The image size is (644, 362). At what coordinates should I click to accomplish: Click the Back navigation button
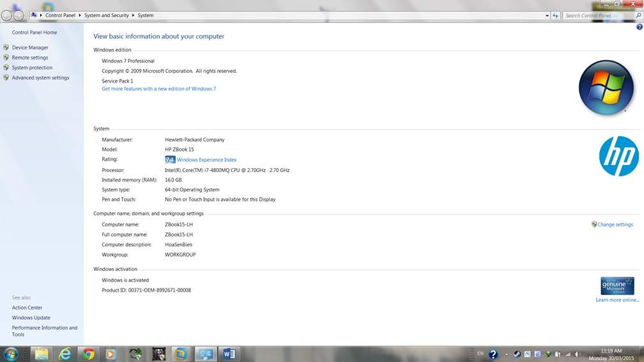(6, 15)
